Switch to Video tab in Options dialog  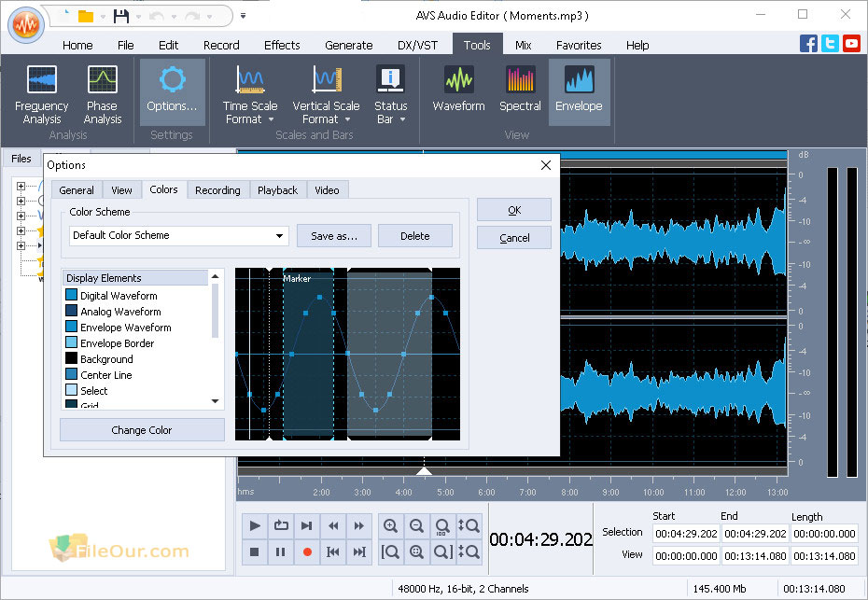327,189
